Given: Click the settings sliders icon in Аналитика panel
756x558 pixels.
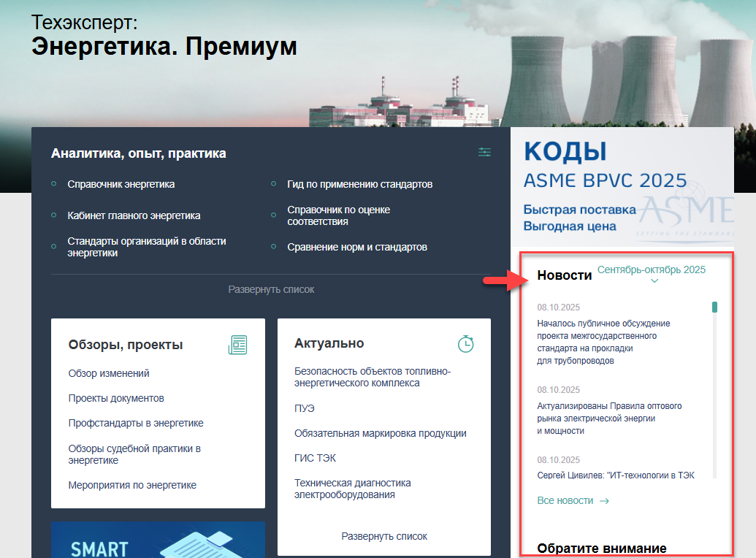Looking at the screenshot, I should click(484, 153).
